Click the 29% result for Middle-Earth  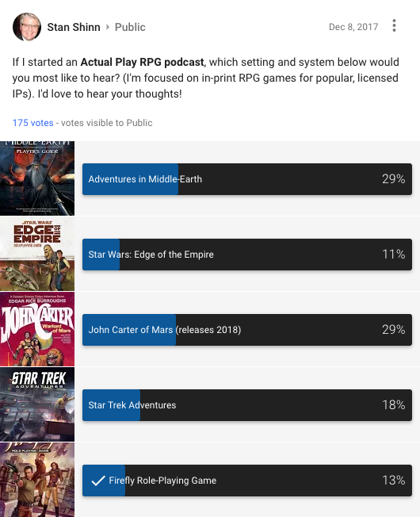click(393, 179)
